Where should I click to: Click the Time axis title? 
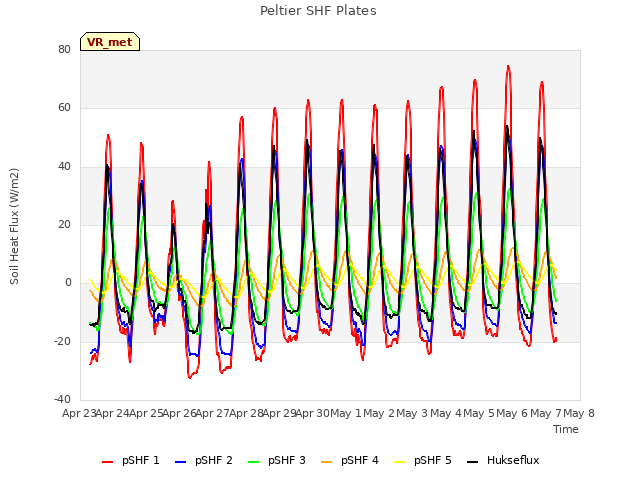(x=566, y=429)
